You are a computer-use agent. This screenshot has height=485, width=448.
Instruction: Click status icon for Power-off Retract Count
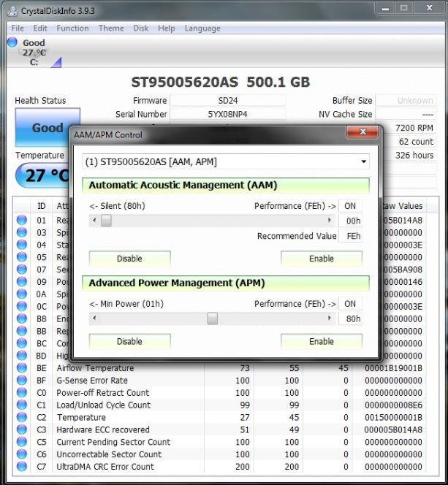tap(22, 392)
